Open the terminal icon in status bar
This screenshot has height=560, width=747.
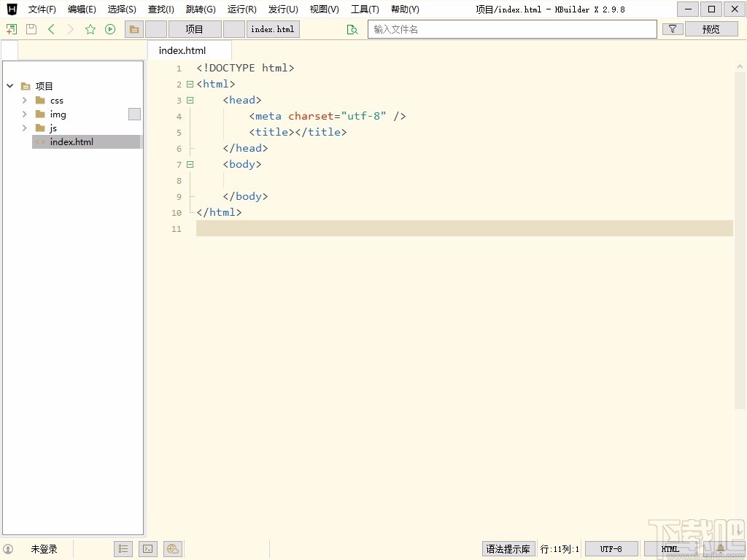pos(147,549)
